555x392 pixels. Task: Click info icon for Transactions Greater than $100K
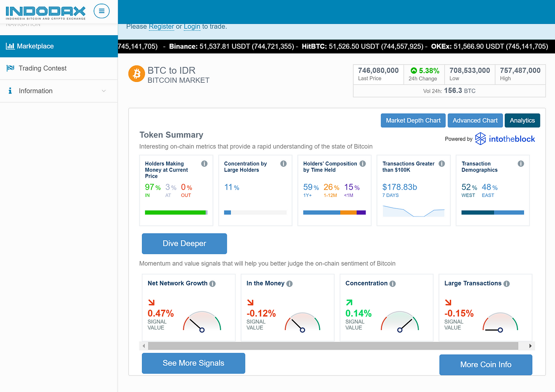point(442,164)
